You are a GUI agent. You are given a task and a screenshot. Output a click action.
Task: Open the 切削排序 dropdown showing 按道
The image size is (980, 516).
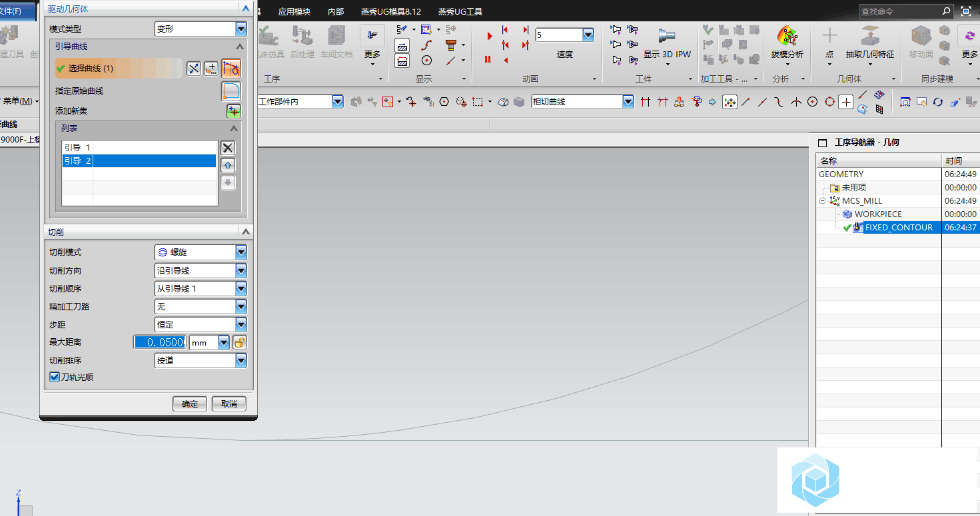(201, 360)
